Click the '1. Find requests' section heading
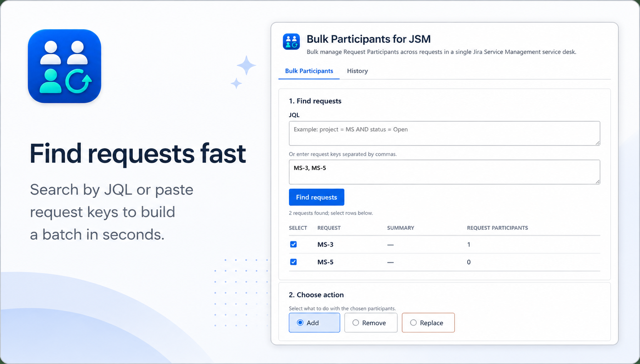Viewport: 640px width, 364px height. click(x=315, y=101)
